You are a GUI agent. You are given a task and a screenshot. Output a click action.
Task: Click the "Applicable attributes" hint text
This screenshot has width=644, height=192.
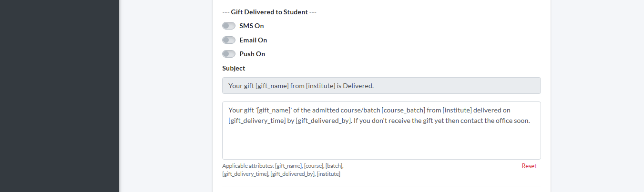pos(248,166)
